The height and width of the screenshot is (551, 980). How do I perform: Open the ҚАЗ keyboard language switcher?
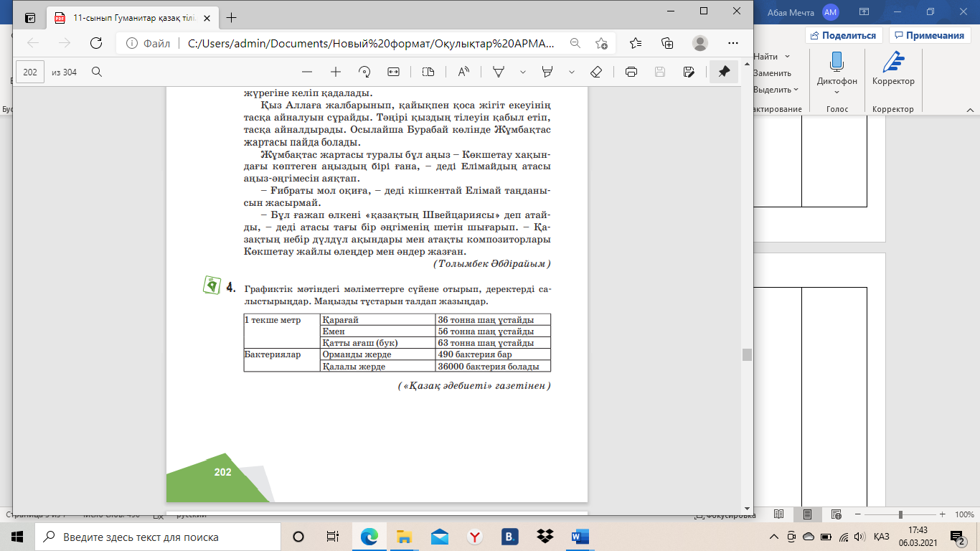pos(882,537)
